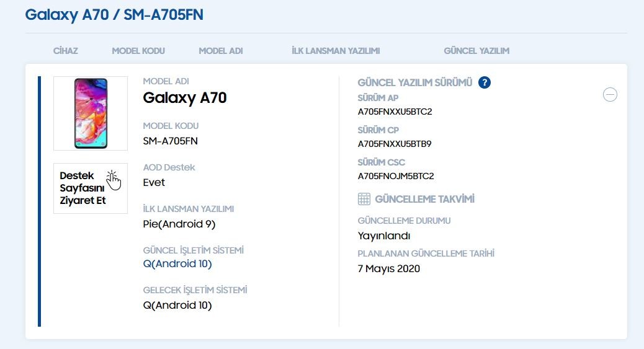Click the Pie(Android 9) launch software value
Screen dimensions: 644x349
(179, 224)
